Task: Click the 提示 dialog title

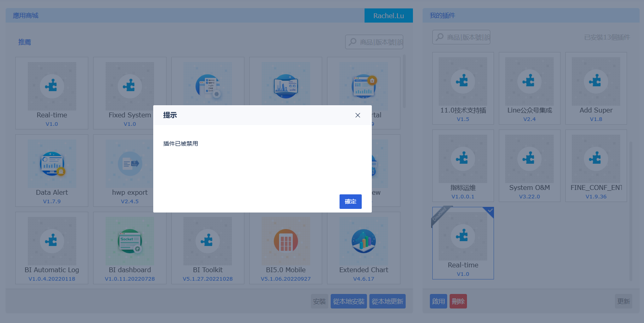Action: coord(170,115)
